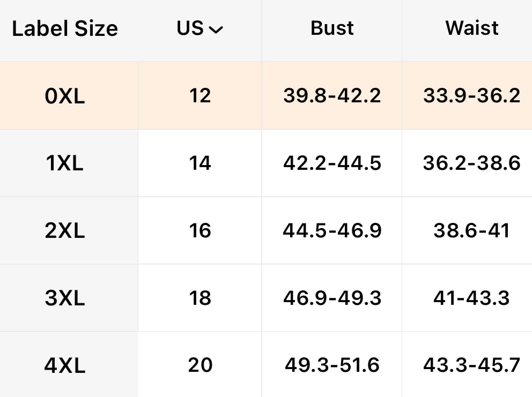The height and width of the screenshot is (397, 532).
Task: Pick the 3XL label size cell
Action: 65,298
